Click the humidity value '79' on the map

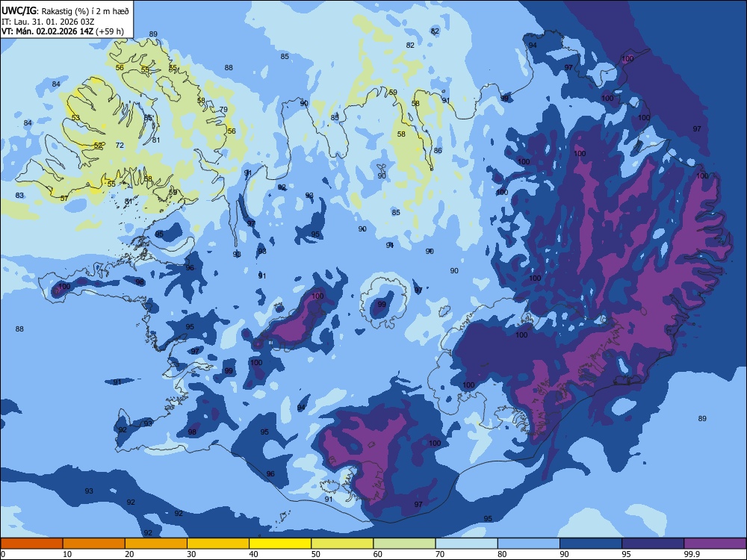(x=223, y=110)
